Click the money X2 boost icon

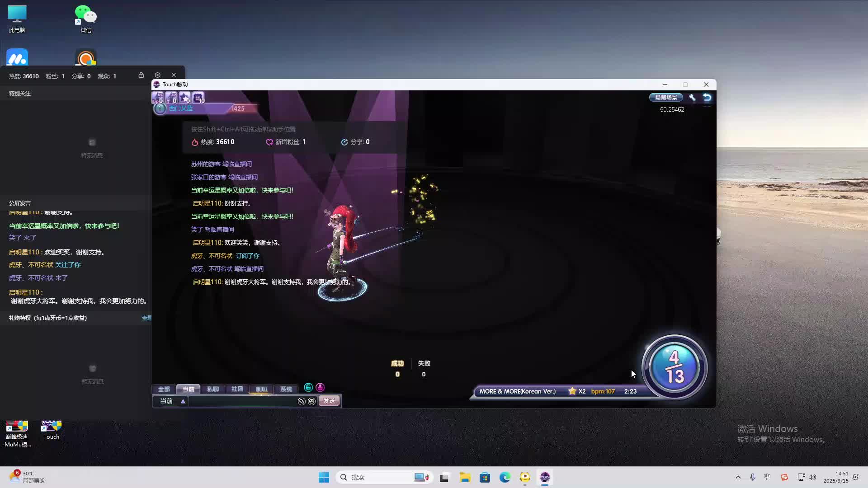click(171, 97)
